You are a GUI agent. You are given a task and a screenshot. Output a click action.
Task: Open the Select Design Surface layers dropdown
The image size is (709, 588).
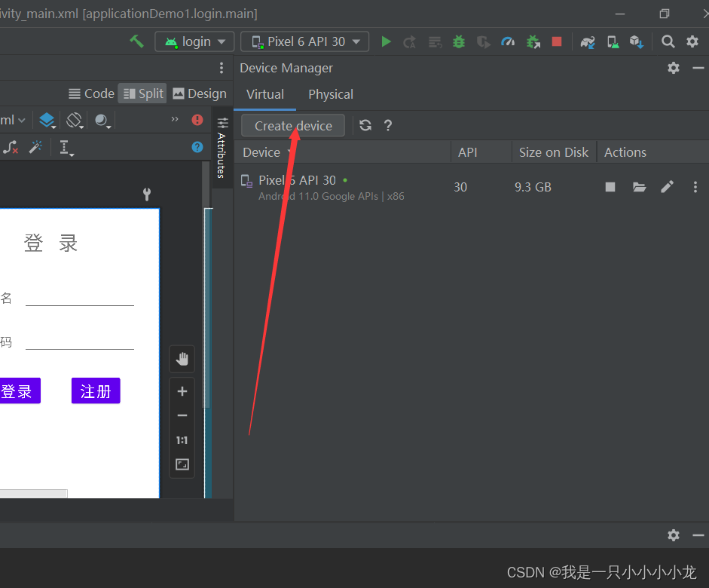pyautogui.click(x=47, y=121)
